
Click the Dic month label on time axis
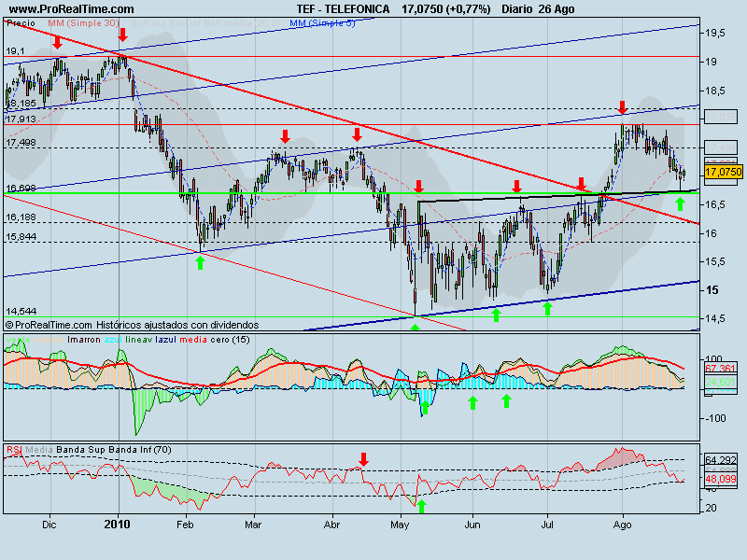coord(49,525)
